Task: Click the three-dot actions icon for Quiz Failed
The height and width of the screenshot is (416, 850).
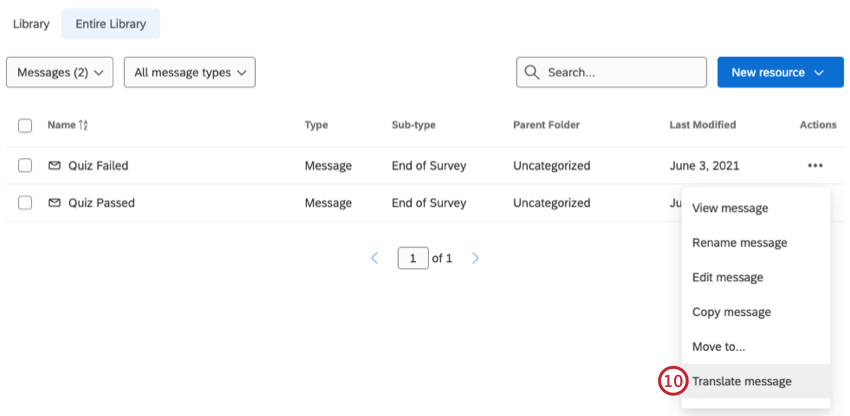Action: 815,166
